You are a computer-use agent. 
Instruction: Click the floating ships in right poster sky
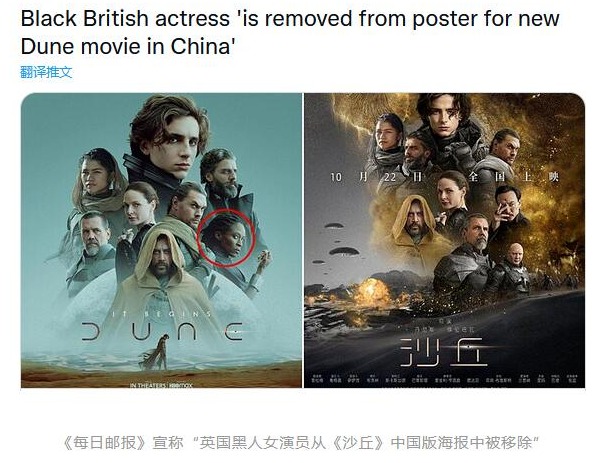(x=338, y=244)
